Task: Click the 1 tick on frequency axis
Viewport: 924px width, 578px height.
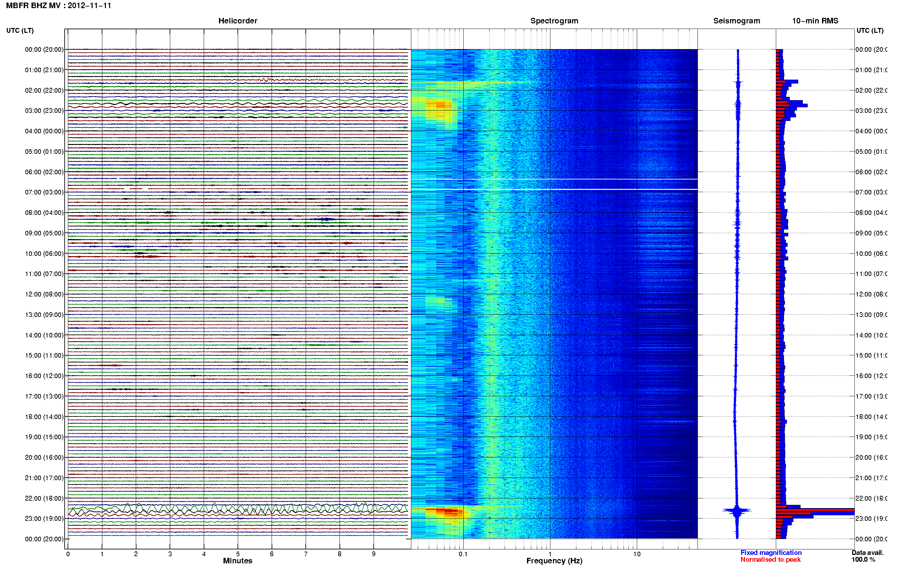Action: (x=550, y=554)
